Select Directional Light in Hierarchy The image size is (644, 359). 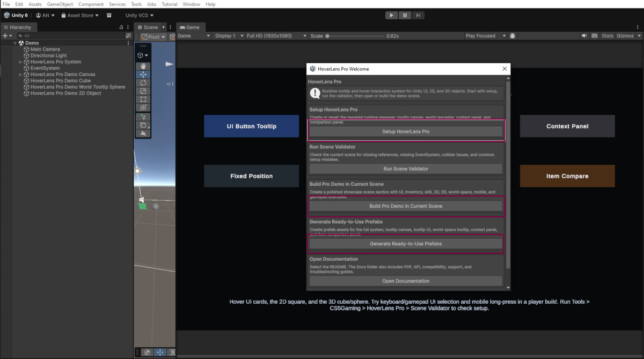[49, 56]
